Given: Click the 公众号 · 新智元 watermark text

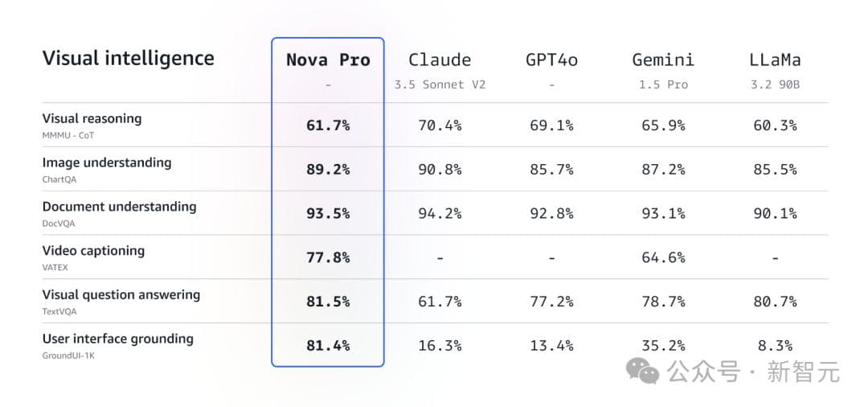Looking at the screenshot, I should point(753,372).
